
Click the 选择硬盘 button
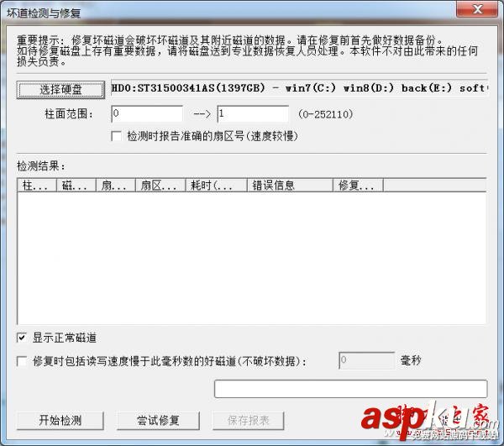pos(60,89)
